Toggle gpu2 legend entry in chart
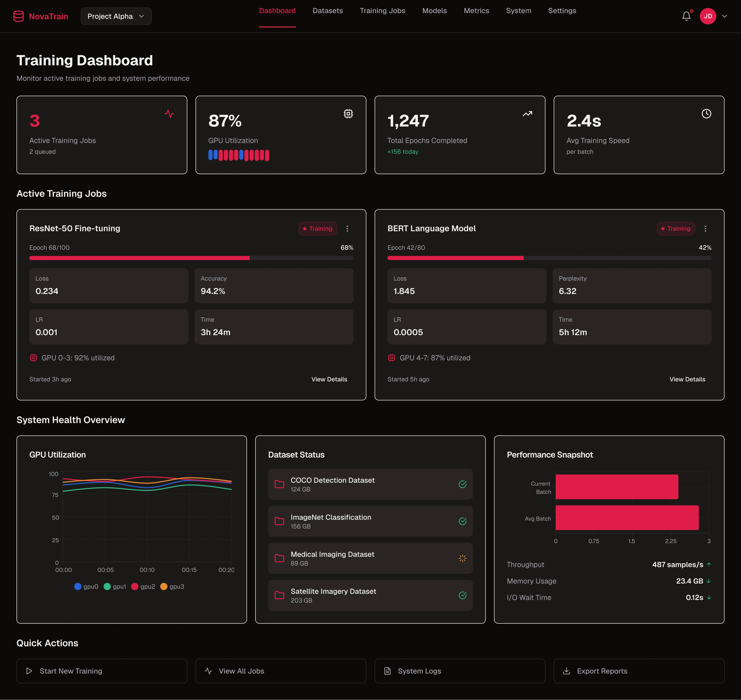The height and width of the screenshot is (700, 741). coord(143,587)
